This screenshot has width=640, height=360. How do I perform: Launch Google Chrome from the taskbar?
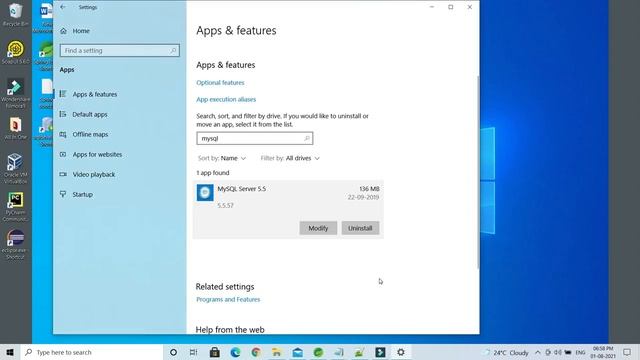click(x=256, y=352)
